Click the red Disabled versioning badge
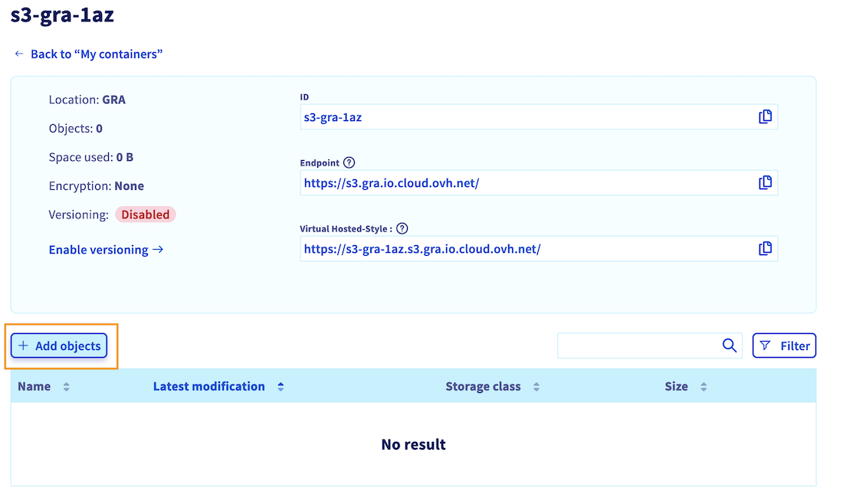Viewport: 843px width, 504px height. click(x=146, y=214)
